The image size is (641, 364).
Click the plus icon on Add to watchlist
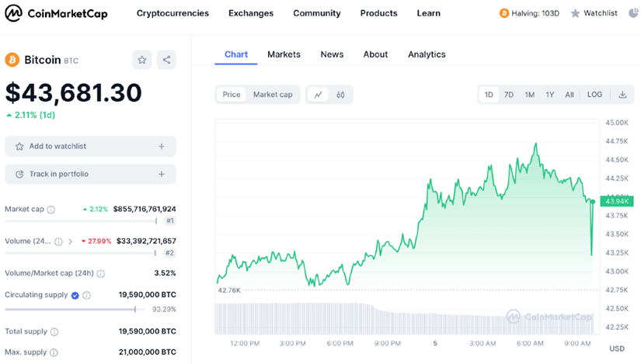(162, 146)
